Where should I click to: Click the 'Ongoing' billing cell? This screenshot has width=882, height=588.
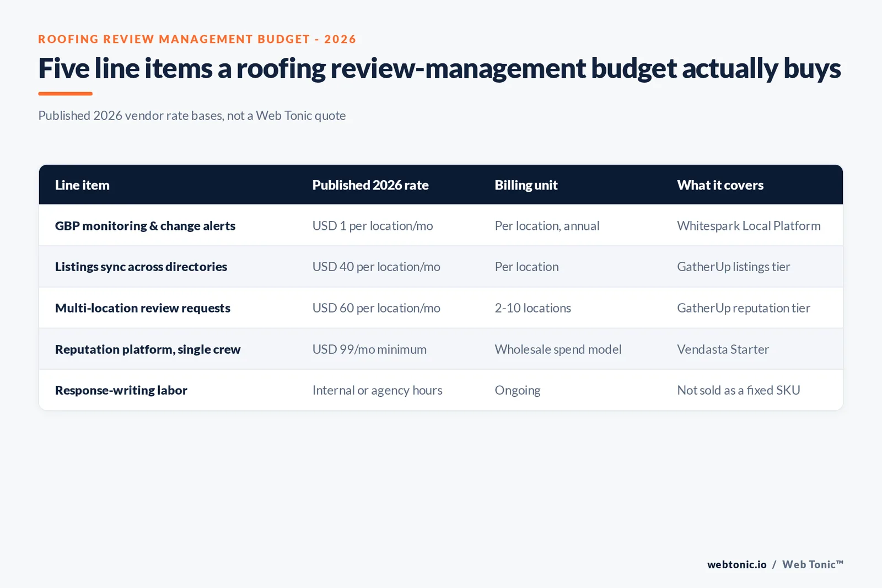(518, 390)
